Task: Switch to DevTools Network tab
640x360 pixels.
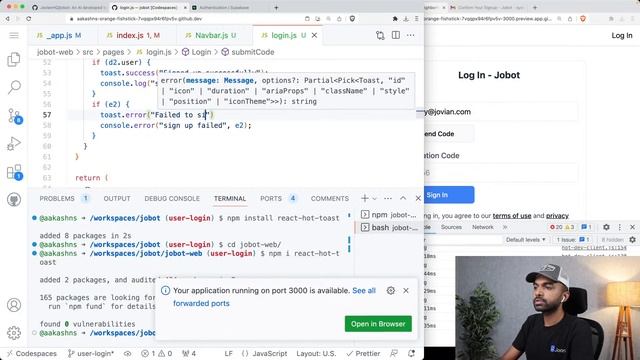Action: pyautogui.click(x=482, y=227)
